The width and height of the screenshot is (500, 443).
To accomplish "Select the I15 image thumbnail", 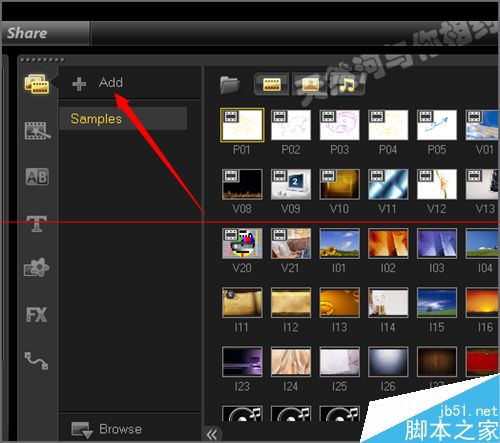I will click(437, 303).
